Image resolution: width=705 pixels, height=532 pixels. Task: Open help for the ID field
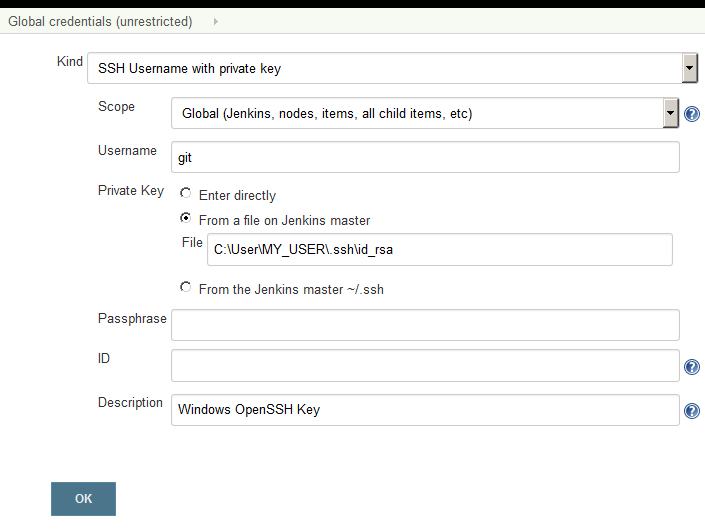692,367
